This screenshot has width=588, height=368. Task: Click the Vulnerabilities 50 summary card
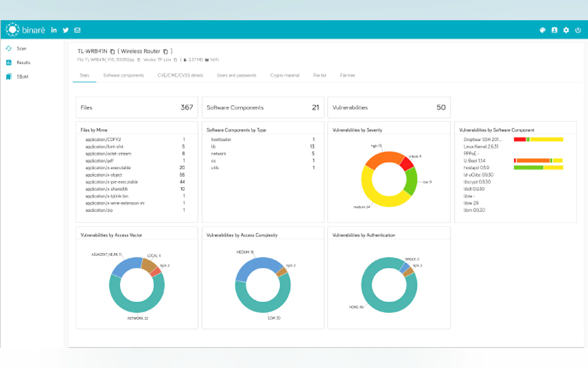[x=389, y=108]
